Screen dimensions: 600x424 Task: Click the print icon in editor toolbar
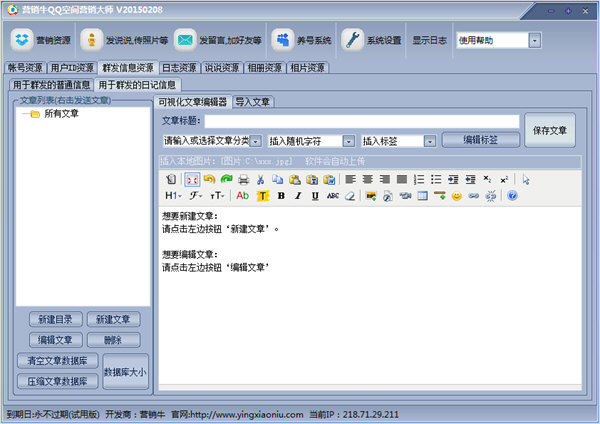click(x=243, y=179)
